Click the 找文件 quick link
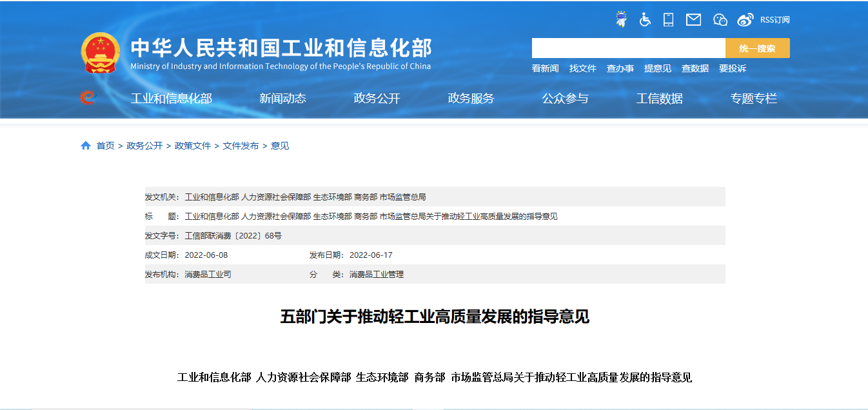The height and width of the screenshot is (410, 868). (x=583, y=68)
